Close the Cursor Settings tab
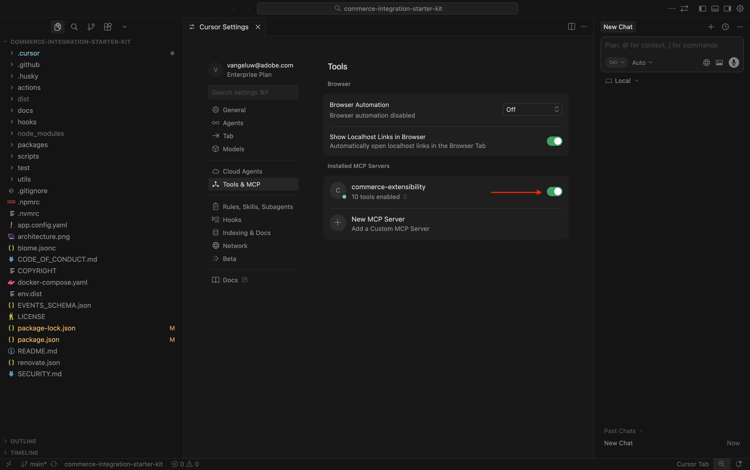 click(x=258, y=27)
